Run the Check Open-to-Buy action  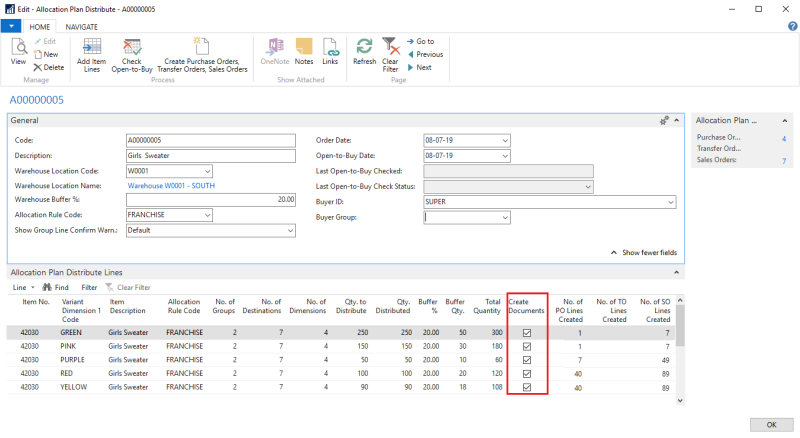pyautogui.click(x=132, y=55)
